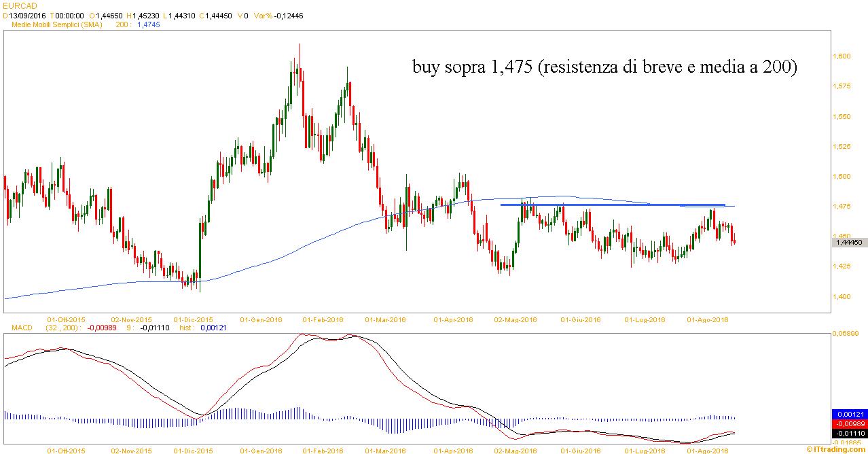The height and width of the screenshot is (454, 868).
Task: Click the date 13/09/2016 in header
Action: (x=27, y=15)
